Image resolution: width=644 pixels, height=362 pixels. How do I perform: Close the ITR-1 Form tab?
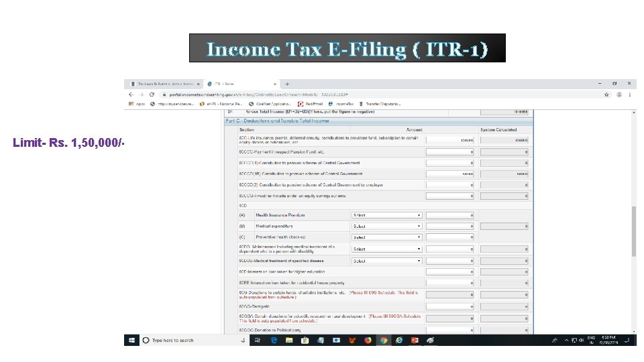(x=275, y=84)
